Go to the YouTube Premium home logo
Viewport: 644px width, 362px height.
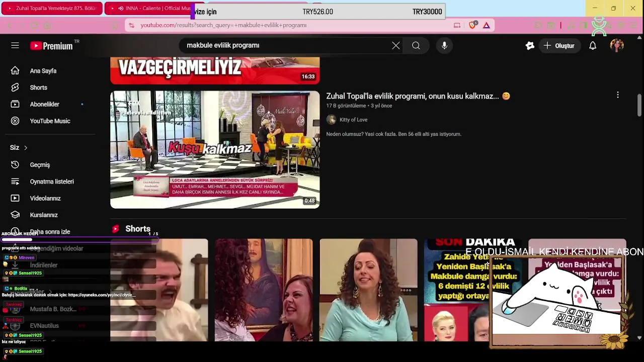pos(52,46)
